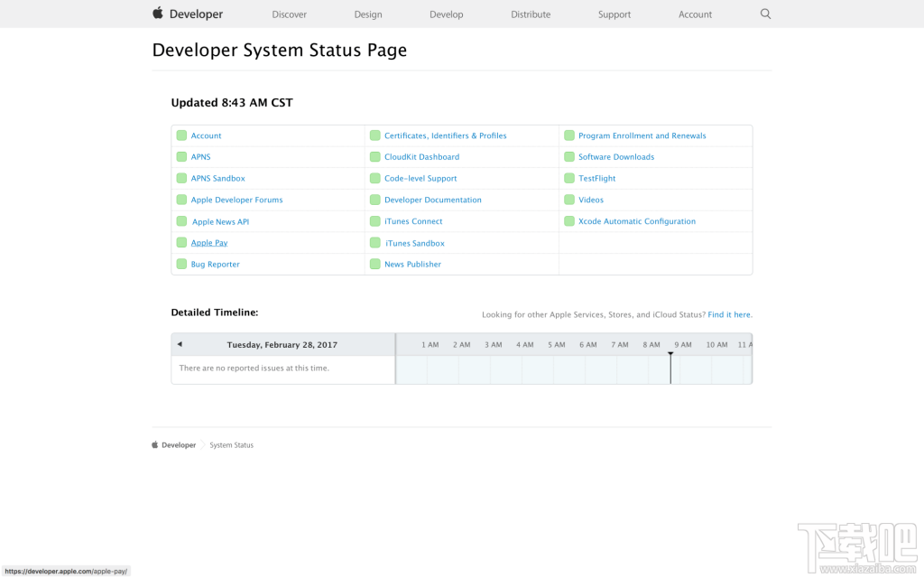The image size is (924, 578).
Task: Click the green status square for Apple News API
Action: tap(181, 221)
